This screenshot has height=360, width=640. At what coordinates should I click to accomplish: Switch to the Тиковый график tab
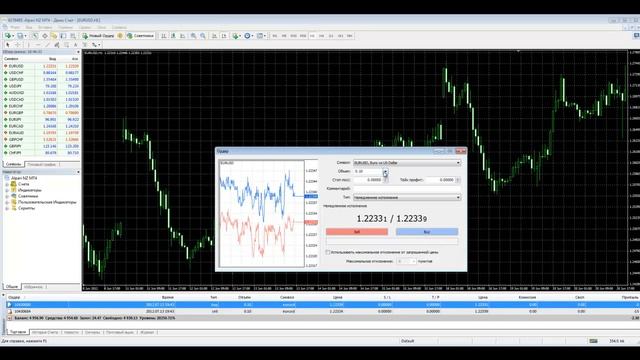pos(41,164)
